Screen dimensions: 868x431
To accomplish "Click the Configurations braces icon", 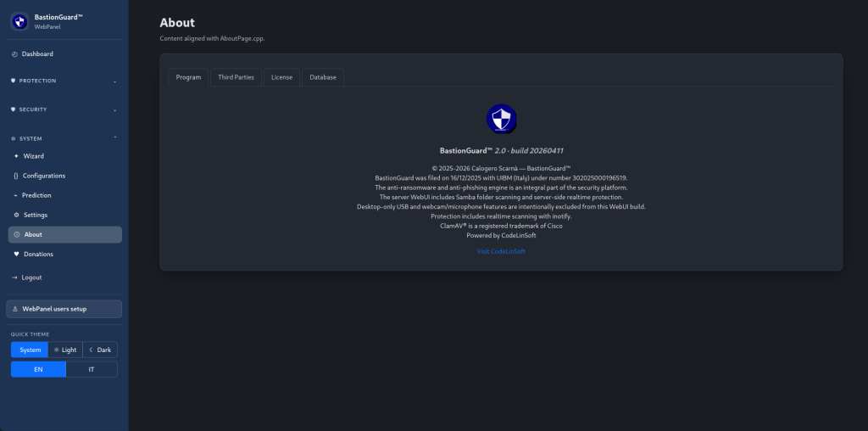I will coord(15,176).
